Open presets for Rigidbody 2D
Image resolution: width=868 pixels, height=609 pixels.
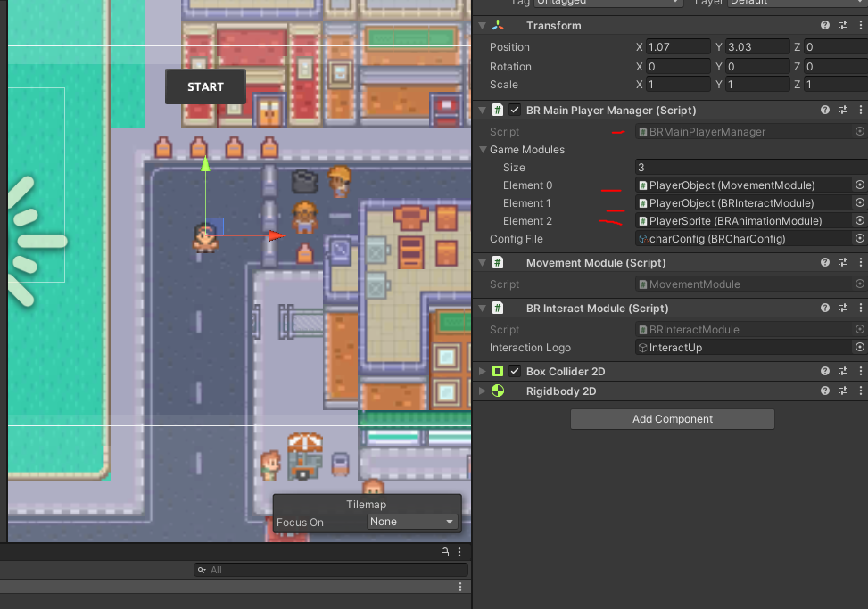842,391
